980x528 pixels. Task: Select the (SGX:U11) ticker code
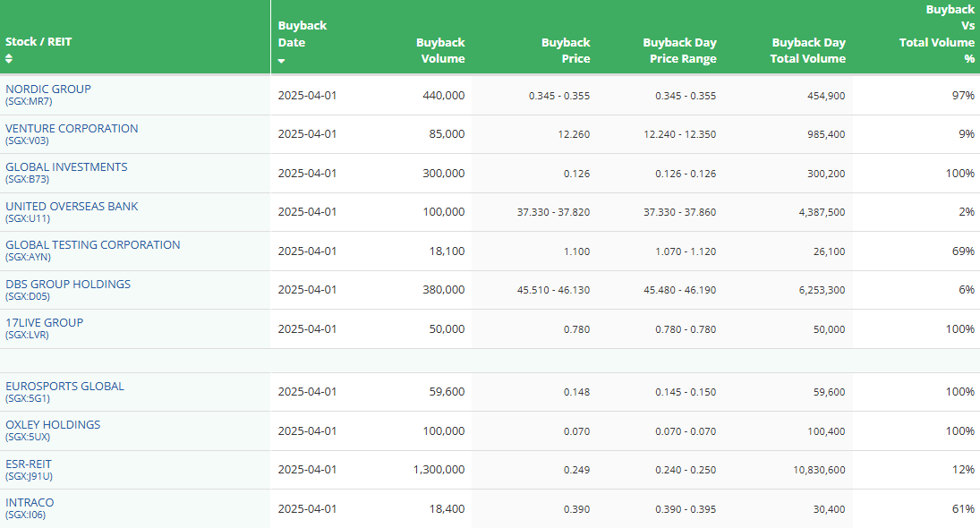click(28, 218)
